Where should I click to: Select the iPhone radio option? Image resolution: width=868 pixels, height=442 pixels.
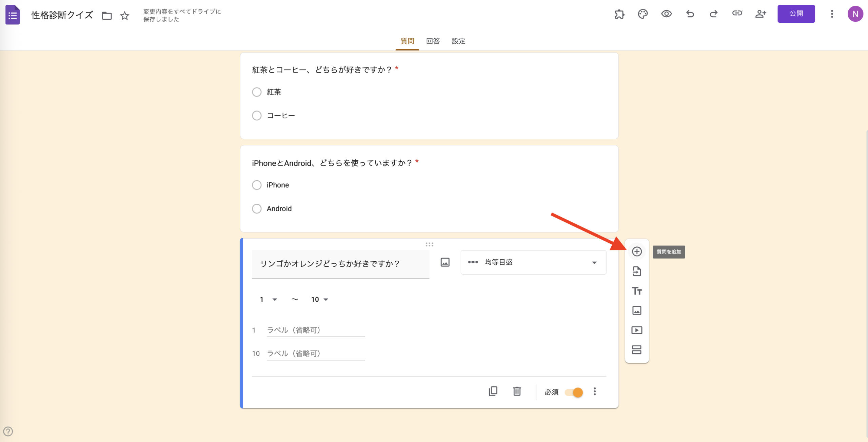pos(257,185)
